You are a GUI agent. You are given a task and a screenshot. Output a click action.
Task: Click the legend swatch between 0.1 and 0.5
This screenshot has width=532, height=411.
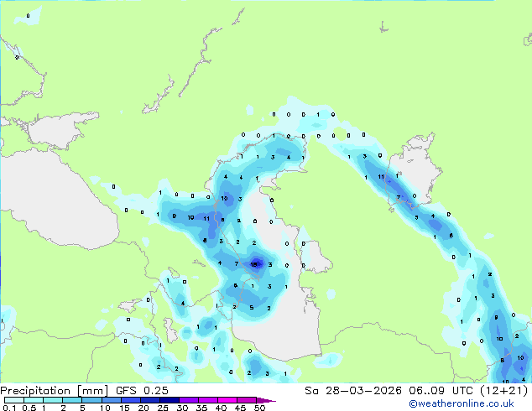(x=14, y=400)
